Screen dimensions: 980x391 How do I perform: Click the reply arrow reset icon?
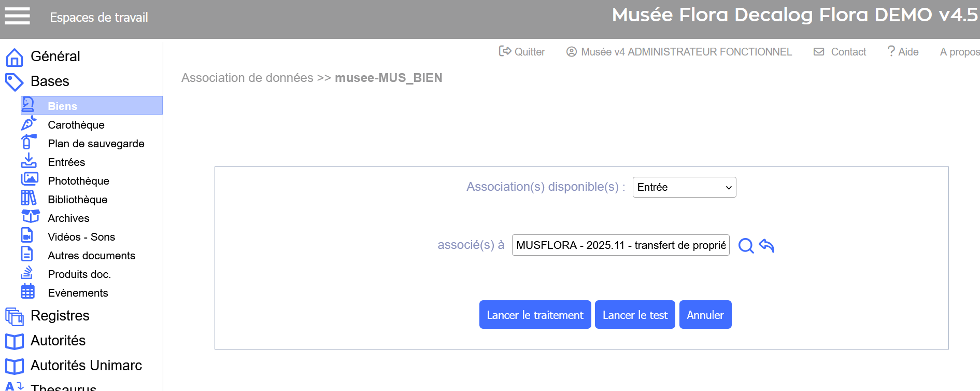[x=766, y=245]
